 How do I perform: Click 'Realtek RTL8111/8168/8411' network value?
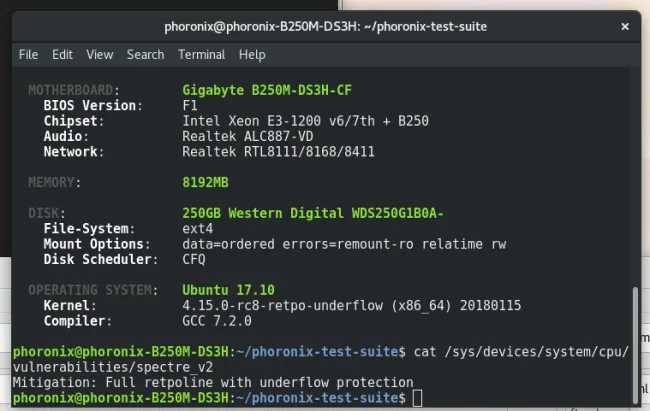pos(279,151)
